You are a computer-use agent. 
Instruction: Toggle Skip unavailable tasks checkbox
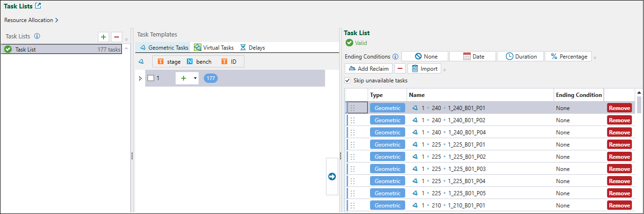point(348,81)
